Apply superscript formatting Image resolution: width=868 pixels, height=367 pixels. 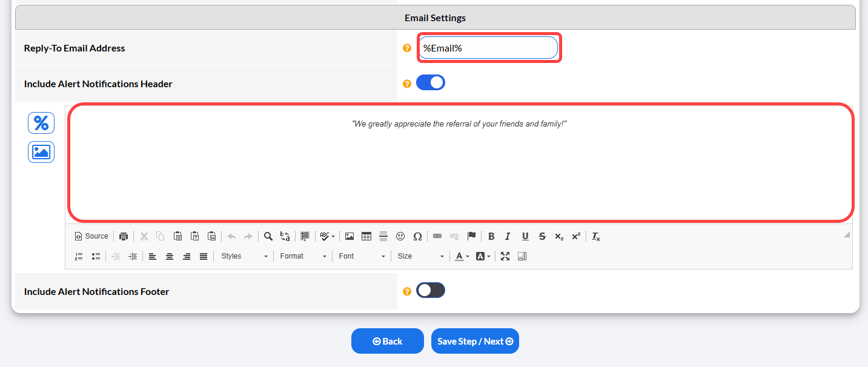pos(576,236)
